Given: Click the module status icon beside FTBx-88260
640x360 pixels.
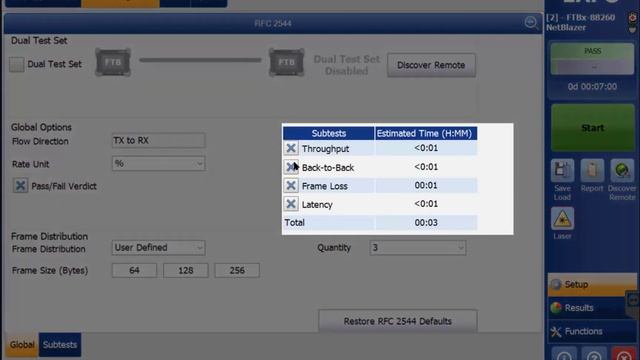Looking at the screenshot, I should tap(632, 18).
